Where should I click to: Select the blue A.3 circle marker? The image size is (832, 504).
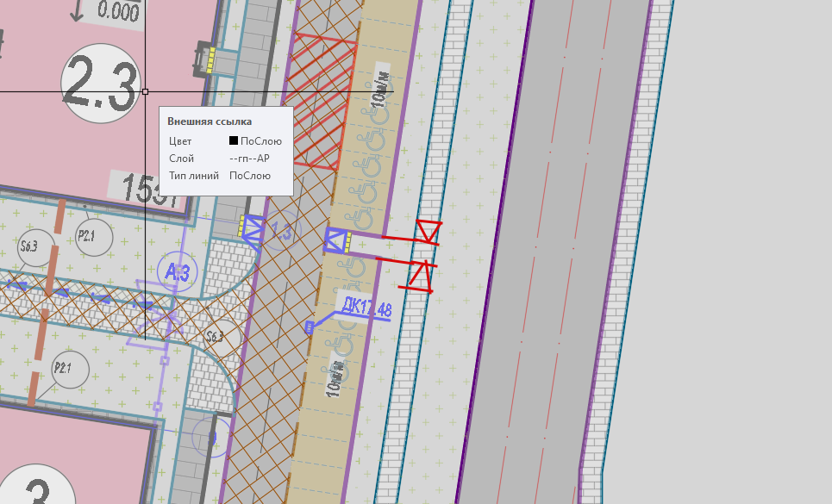tap(178, 271)
